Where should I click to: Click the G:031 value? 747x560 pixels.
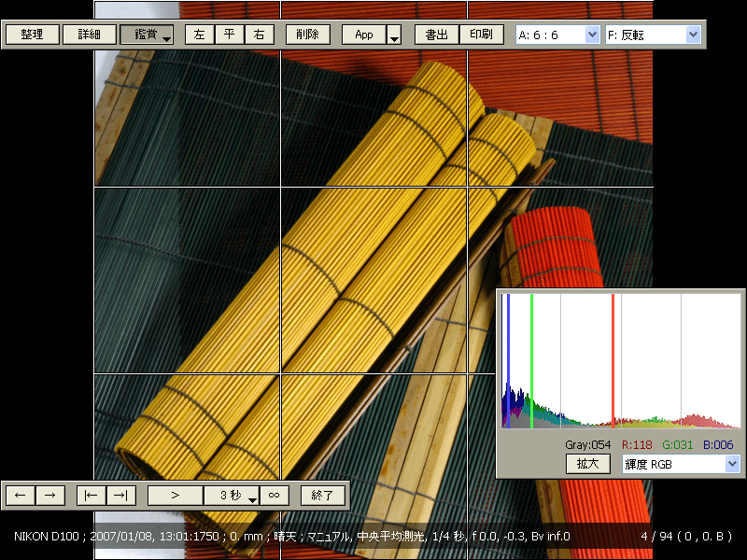pos(678,445)
